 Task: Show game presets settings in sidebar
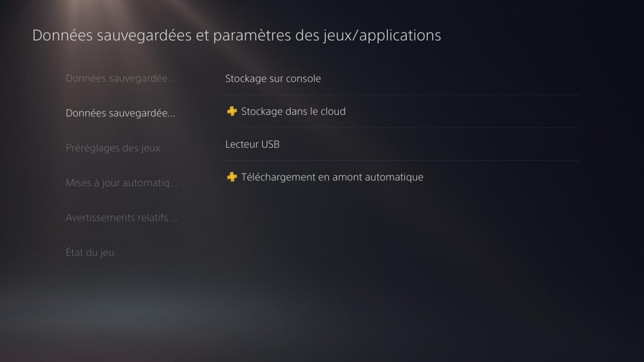(113, 148)
